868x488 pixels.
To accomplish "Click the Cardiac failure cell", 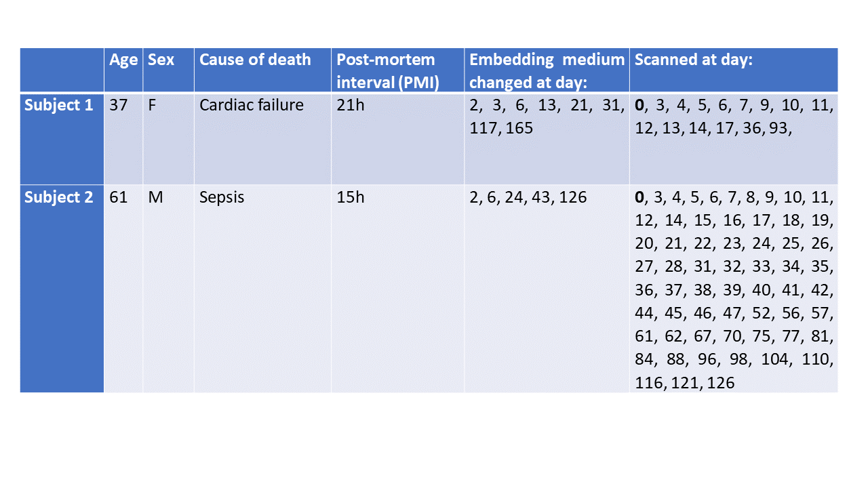I will [252, 106].
